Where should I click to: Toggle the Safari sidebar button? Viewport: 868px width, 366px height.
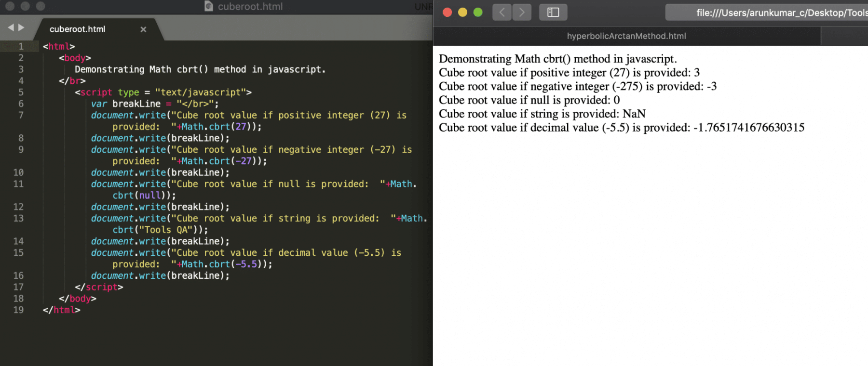pos(553,13)
